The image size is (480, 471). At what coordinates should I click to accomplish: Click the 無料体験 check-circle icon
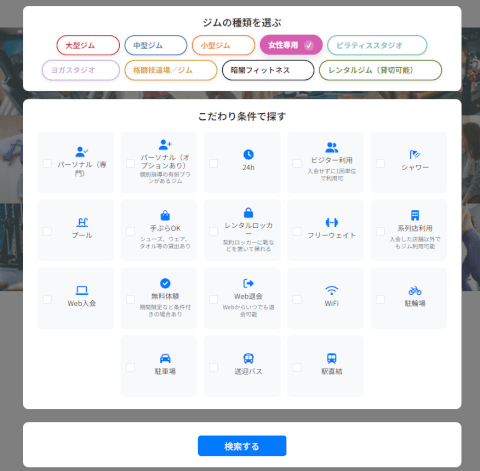click(165, 283)
